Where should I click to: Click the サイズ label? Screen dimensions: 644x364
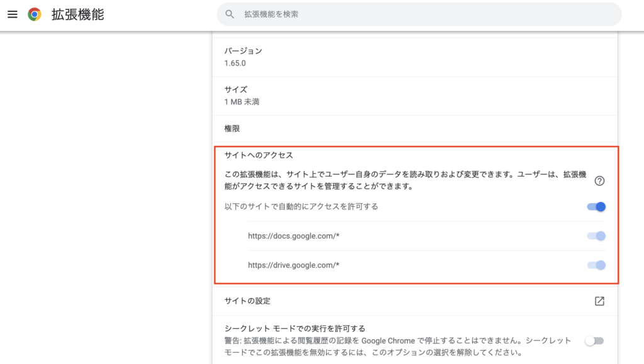click(x=236, y=89)
